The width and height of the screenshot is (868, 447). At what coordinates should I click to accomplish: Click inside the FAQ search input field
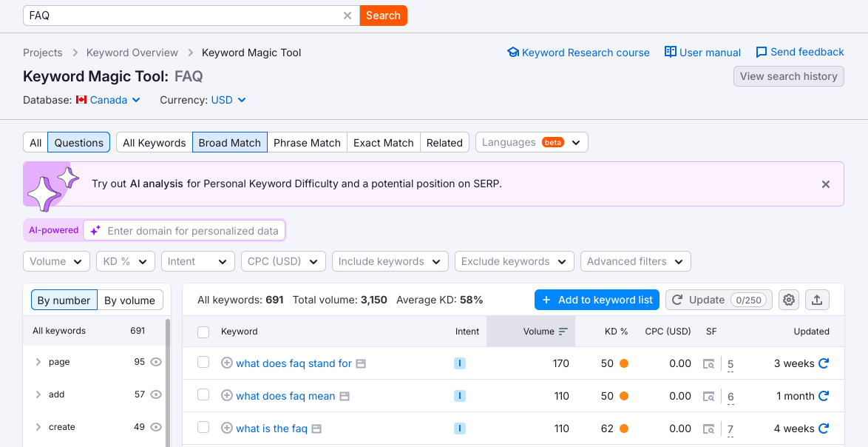pos(177,15)
